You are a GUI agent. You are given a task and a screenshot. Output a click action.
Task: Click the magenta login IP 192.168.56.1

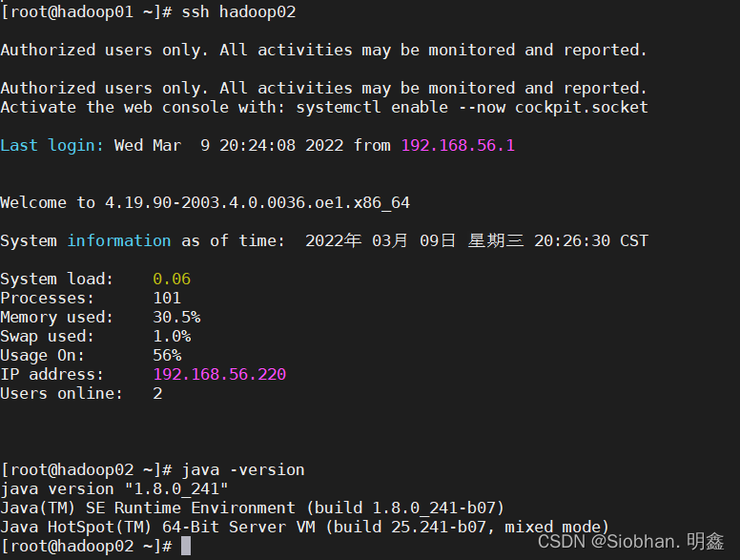pos(458,145)
